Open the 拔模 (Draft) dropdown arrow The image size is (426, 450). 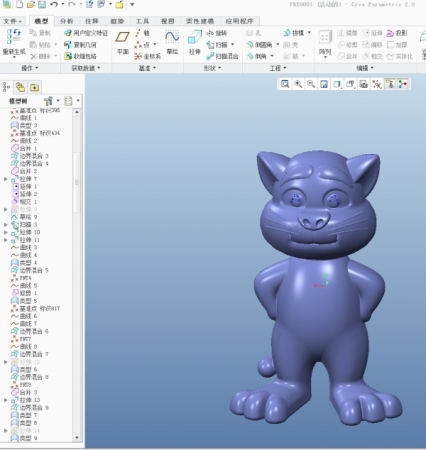[x=309, y=33]
